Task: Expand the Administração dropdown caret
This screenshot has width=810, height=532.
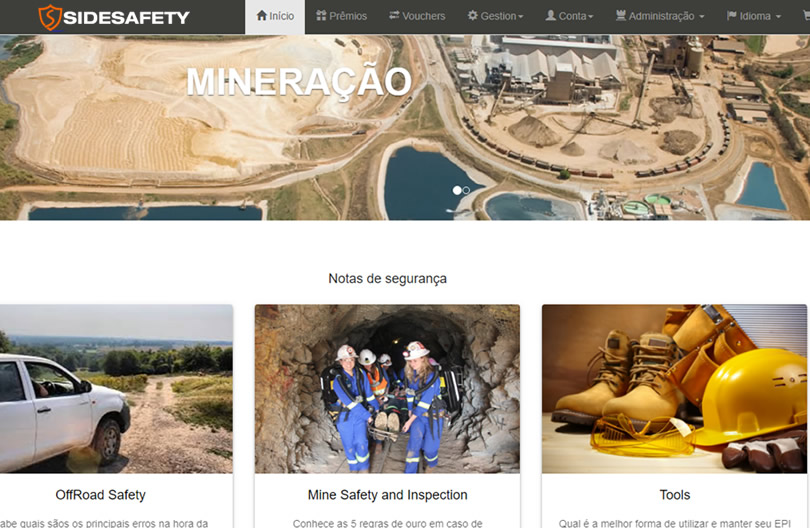Action: tap(701, 17)
